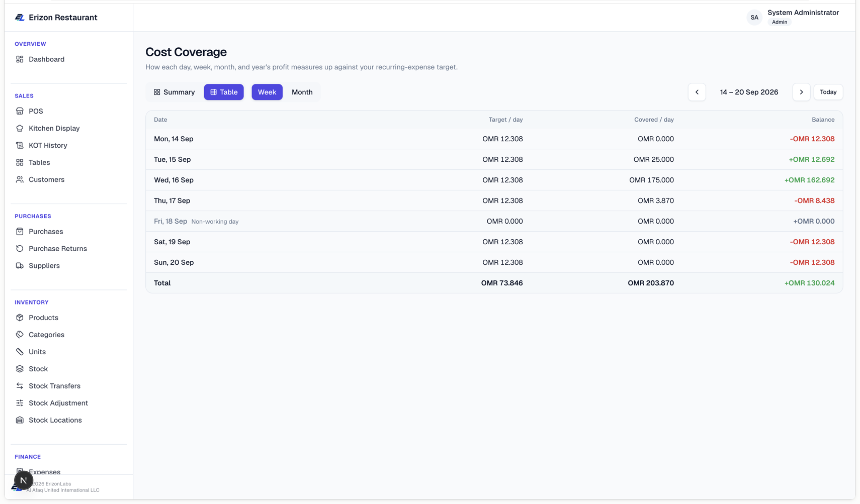Choose the Week period tab
The height and width of the screenshot is (504, 860).
click(267, 92)
